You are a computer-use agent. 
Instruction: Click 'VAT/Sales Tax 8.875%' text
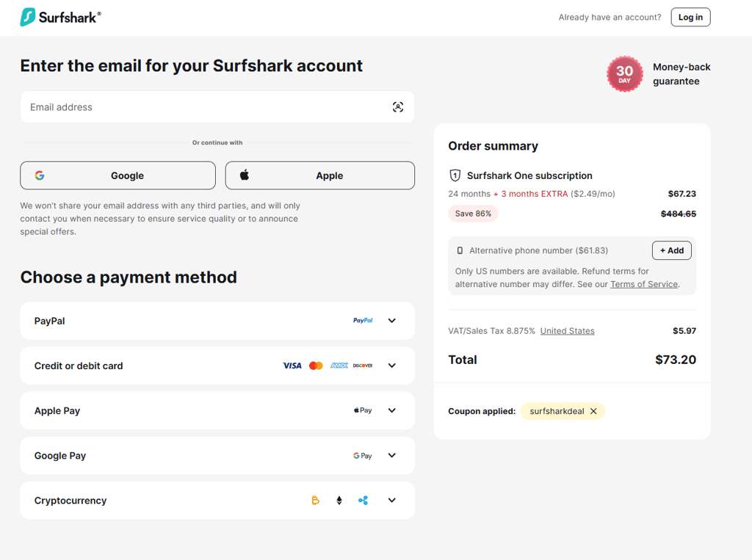pos(491,331)
